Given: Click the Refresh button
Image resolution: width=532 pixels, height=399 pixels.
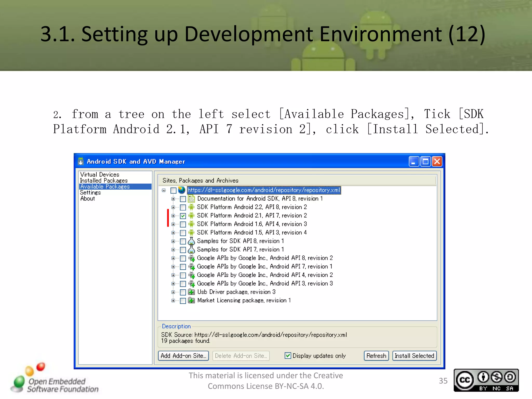Looking at the screenshot, I should click(376, 356).
